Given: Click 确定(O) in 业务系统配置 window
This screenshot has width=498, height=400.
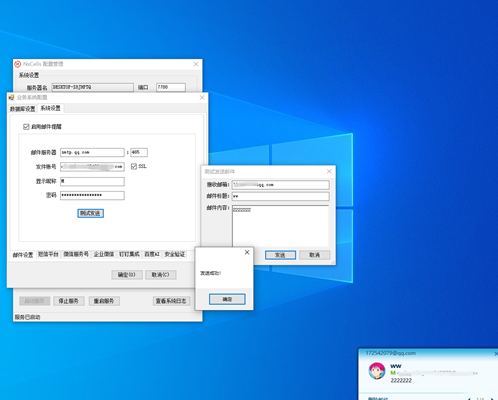Looking at the screenshot, I should 127,275.
